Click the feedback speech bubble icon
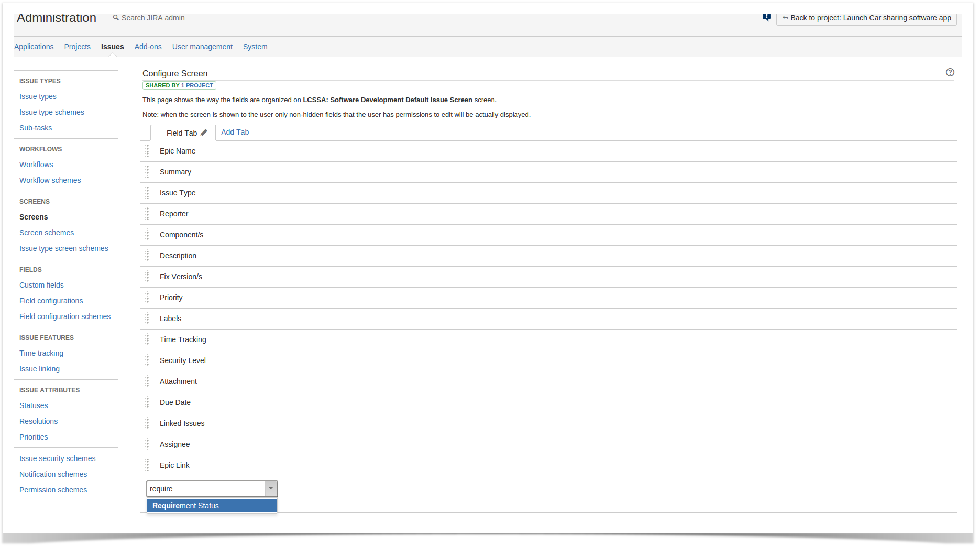The width and height of the screenshot is (980, 548). [x=766, y=17]
